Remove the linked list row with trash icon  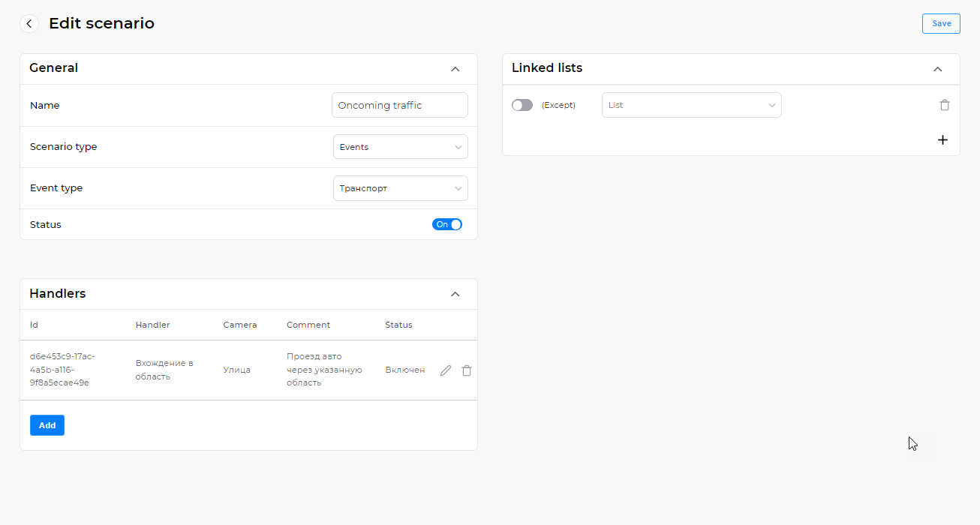[945, 105]
